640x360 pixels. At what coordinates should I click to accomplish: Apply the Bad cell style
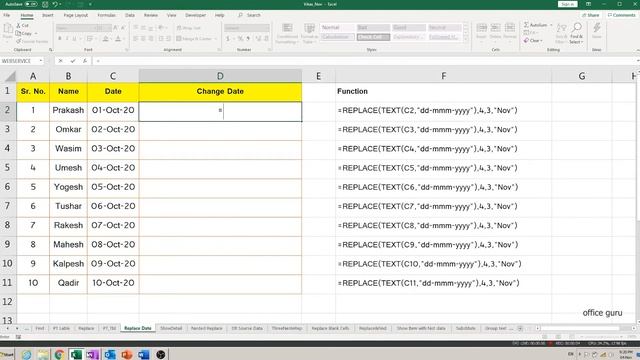point(373,27)
